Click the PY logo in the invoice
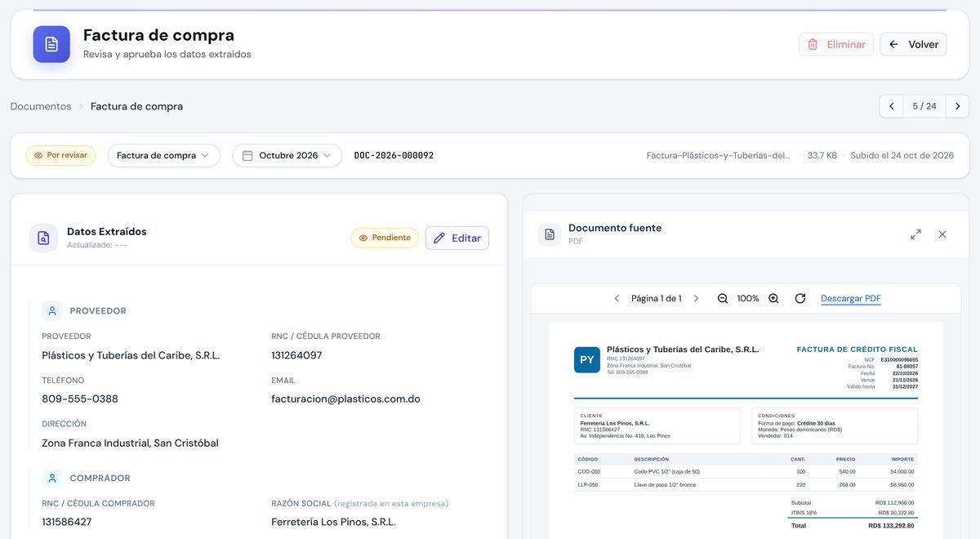This screenshot has width=980, height=539. click(x=587, y=360)
